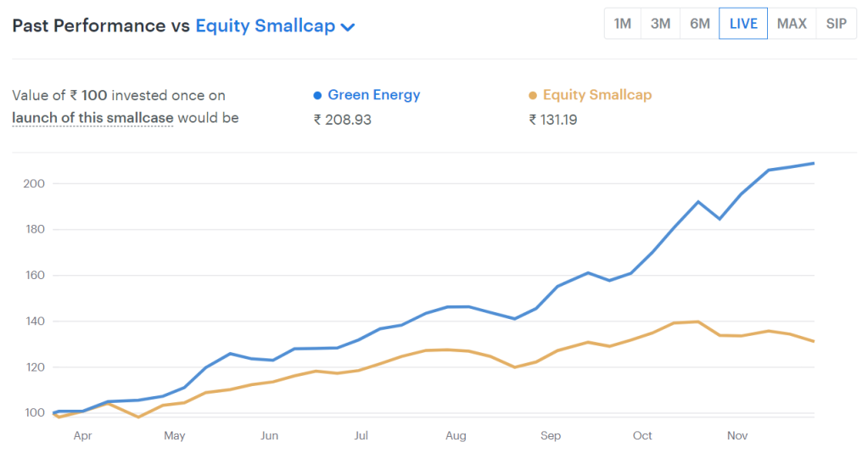Switch to SIP performance view
Viewport: 868px width, 470px height.
click(836, 24)
